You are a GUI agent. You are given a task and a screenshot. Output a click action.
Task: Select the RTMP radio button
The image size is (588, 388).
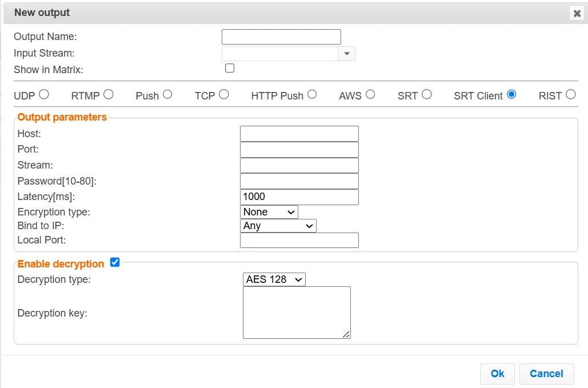109,94
